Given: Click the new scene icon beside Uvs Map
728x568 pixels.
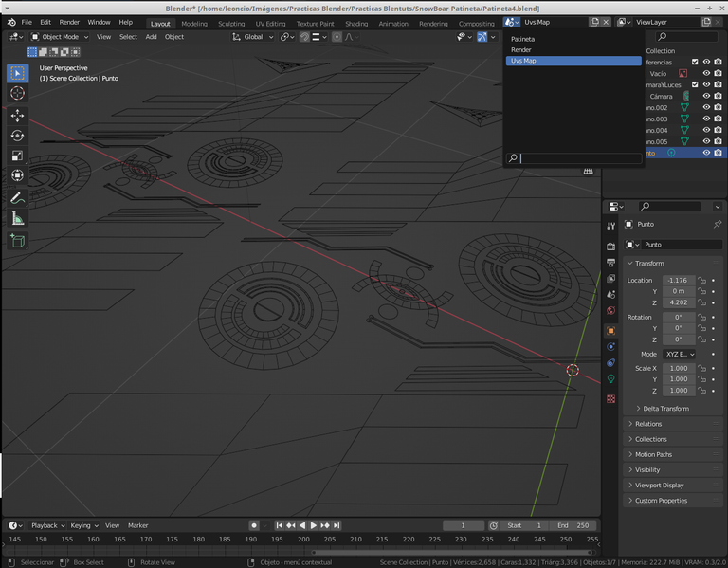Looking at the screenshot, I should [x=594, y=22].
